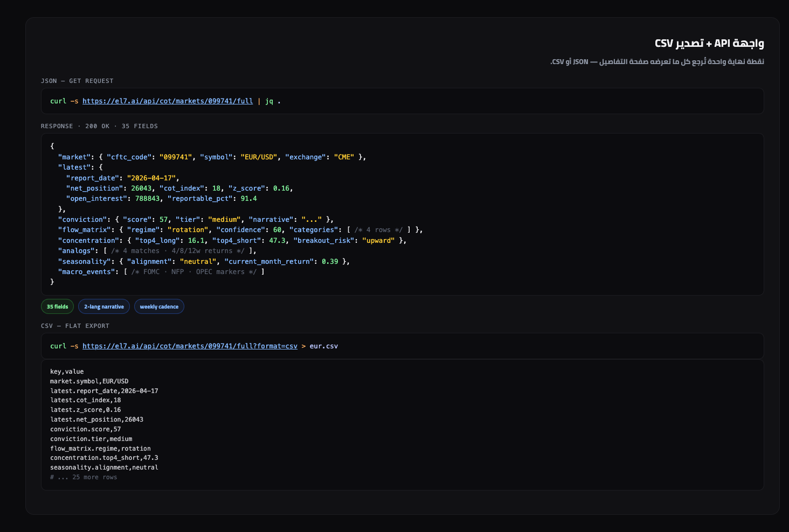Click the 'CSV — FLAT EXPORT' label

[75, 326]
